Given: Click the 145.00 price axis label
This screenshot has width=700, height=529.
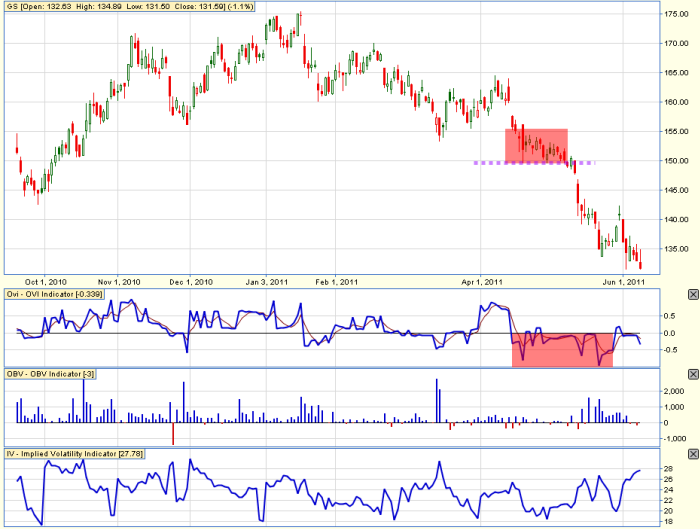Looking at the screenshot, I should tap(676, 191).
